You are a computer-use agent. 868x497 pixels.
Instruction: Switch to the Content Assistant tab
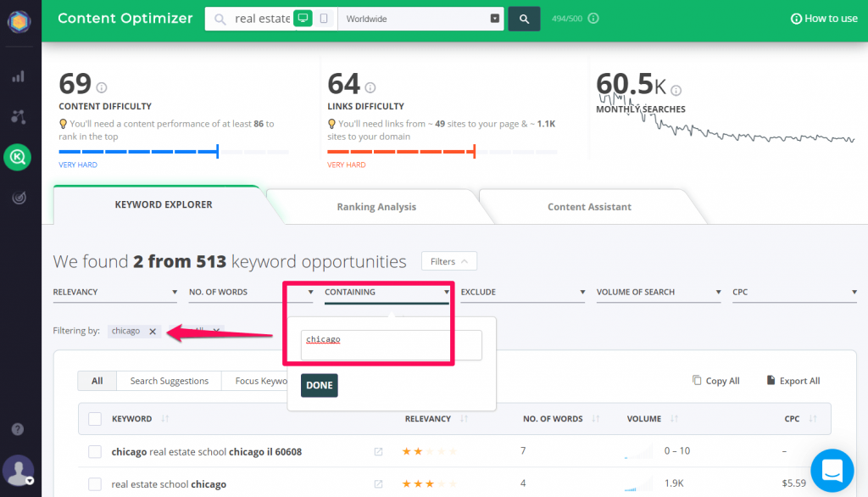[x=589, y=207]
